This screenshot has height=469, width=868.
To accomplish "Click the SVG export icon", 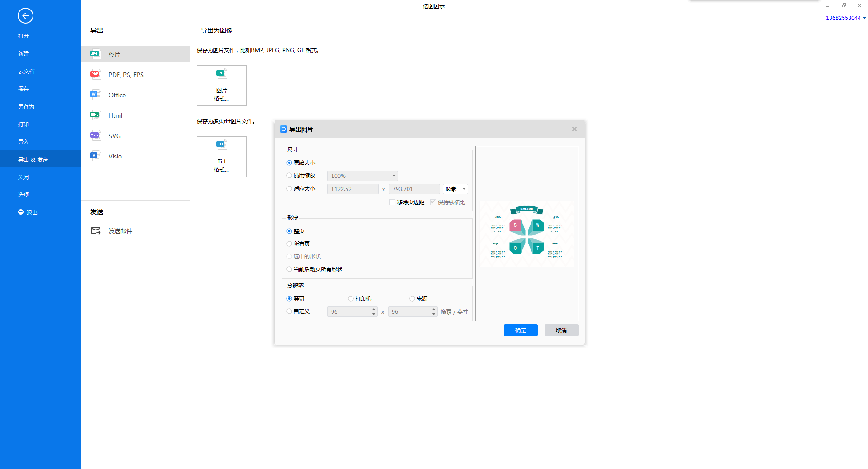I will point(95,135).
